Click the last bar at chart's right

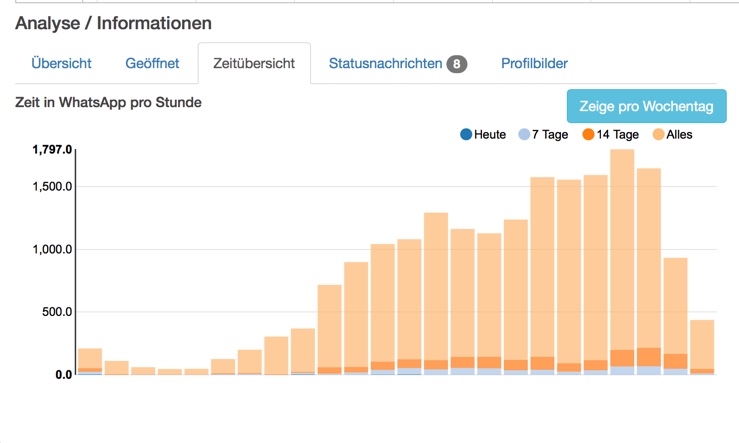tap(702, 347)
